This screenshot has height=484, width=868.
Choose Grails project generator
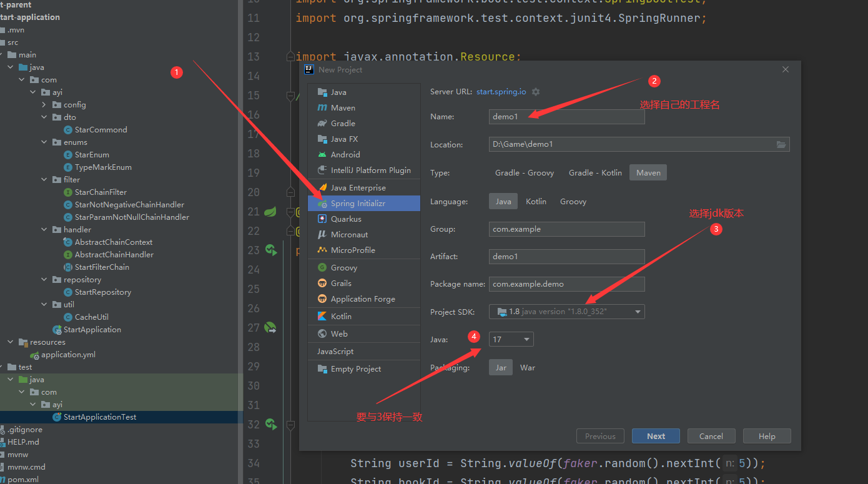click(364, 283)
